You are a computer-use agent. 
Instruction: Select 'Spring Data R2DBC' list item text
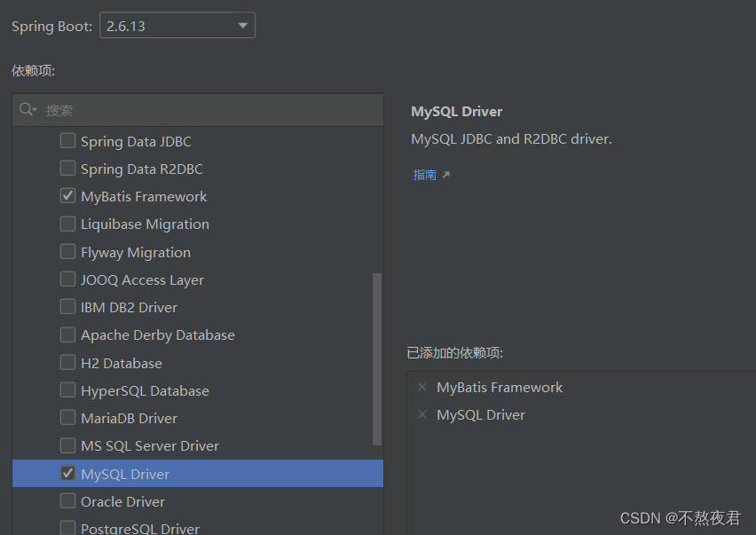pos(142,169)
